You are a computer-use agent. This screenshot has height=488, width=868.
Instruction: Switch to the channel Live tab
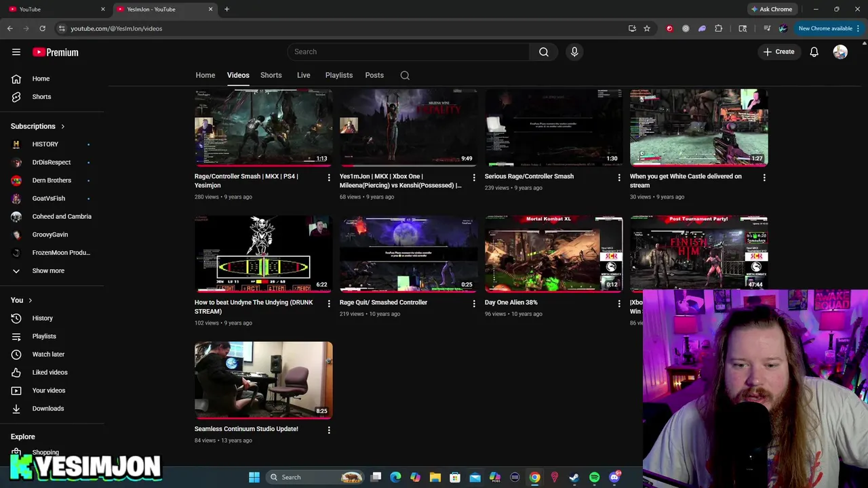[303, 75]
